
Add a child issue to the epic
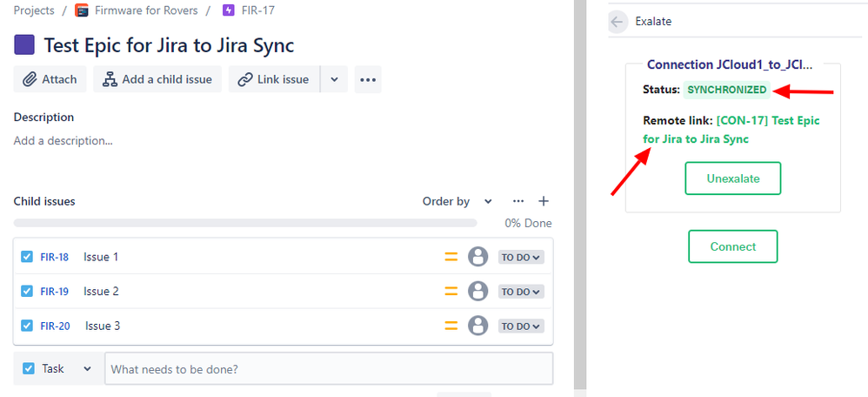(x=157, y=79)
